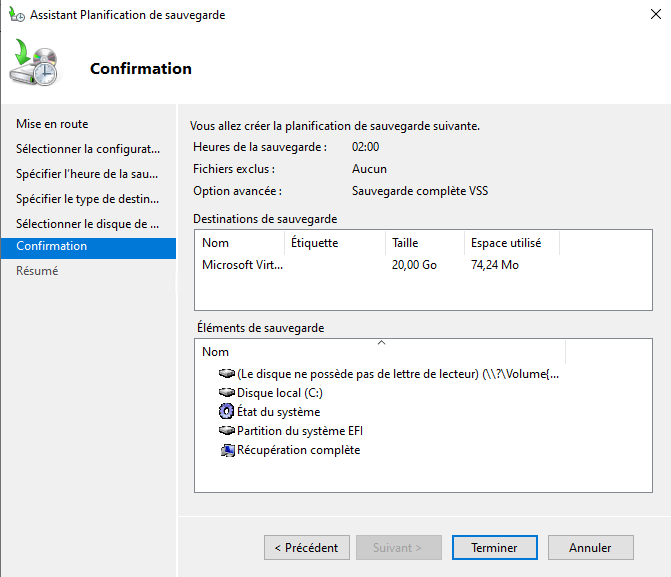The width and height of the screenshot is (671, 577).
Task: Go to Spécifier l'heure de la sauvegarde step
Action: (x=87, y=174)
